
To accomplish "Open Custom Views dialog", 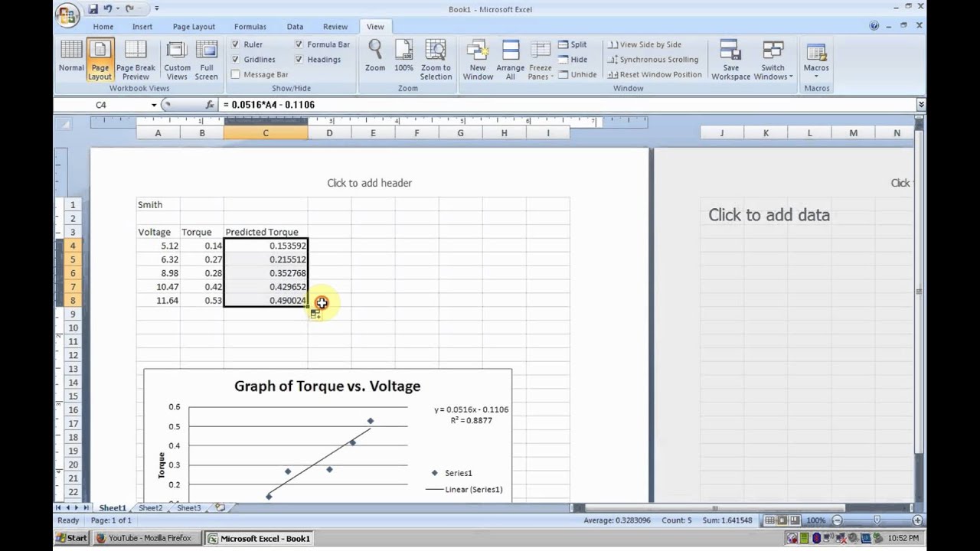I will [x=177, y=59].
